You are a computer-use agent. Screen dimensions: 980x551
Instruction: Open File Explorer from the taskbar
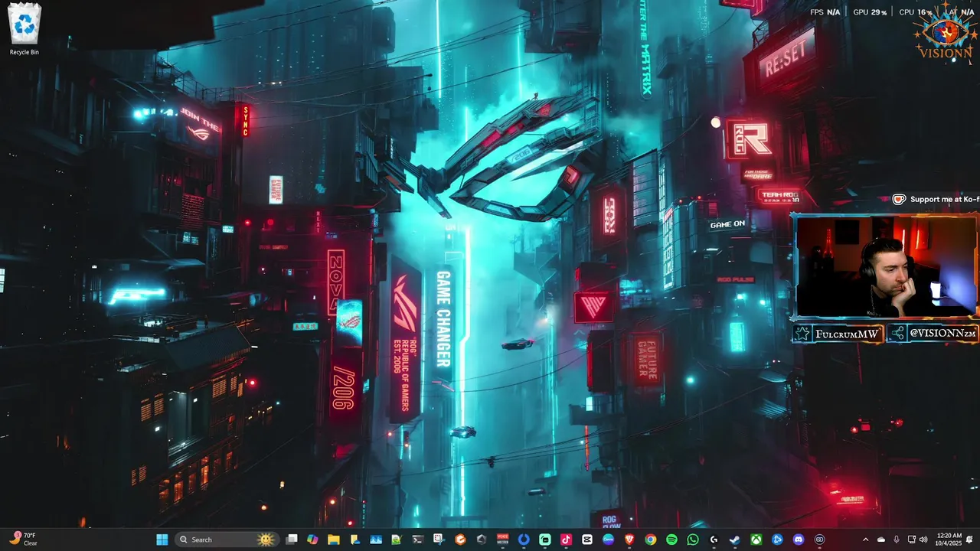coord(333,540)
